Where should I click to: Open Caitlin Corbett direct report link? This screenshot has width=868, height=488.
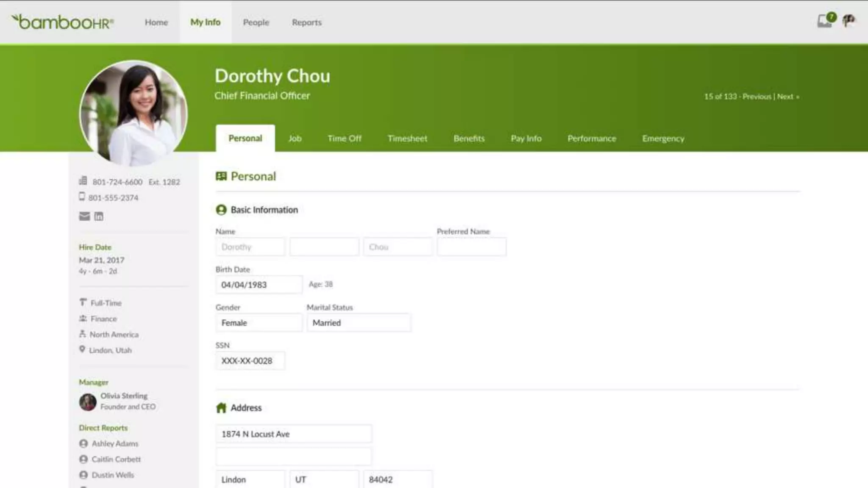pyautogui.click(x=116, y=459)
